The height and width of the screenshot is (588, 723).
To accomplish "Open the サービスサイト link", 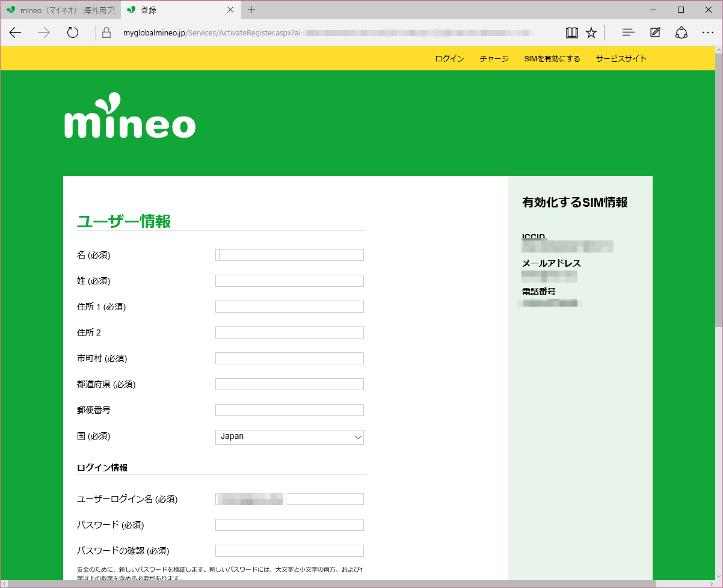I will coord(621,58).
